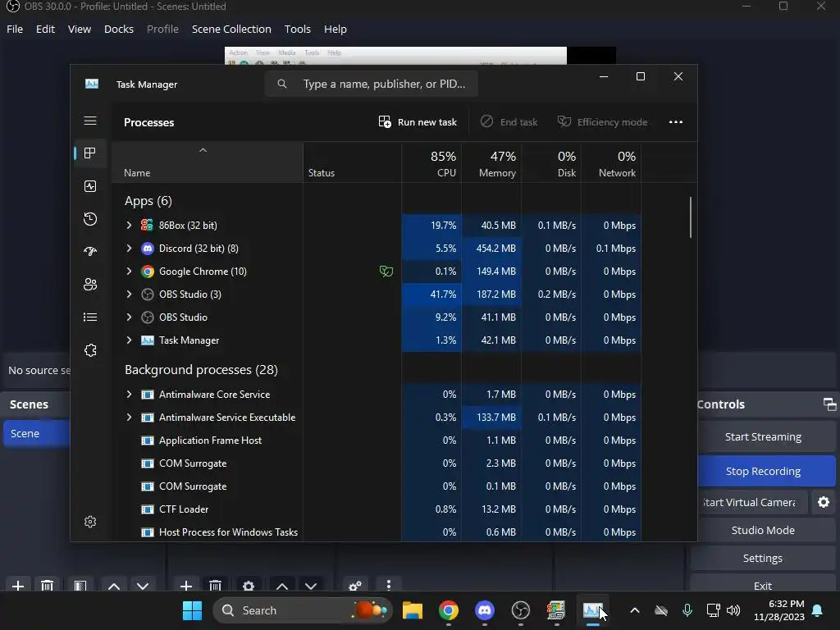Expand Antimalware Core Service row
Screen dimensions: 840x630
click(x=129, y=395)
